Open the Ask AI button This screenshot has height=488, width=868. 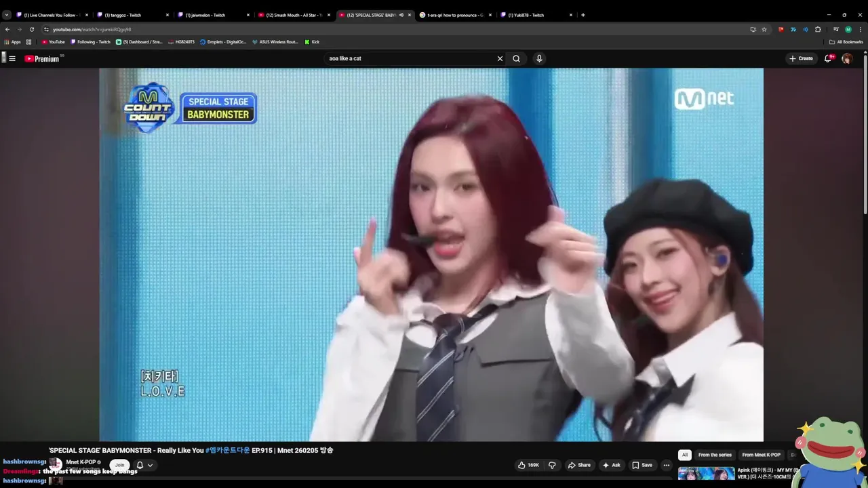point(611,465)
